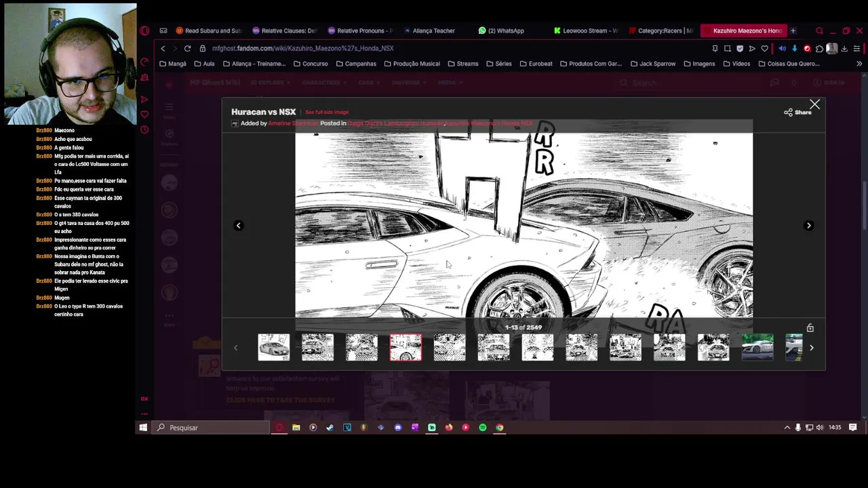The width and height of the screenshot is (868, 488).
Task: Switch to the 'Relative Pronouns' tab
Action: 360,30
